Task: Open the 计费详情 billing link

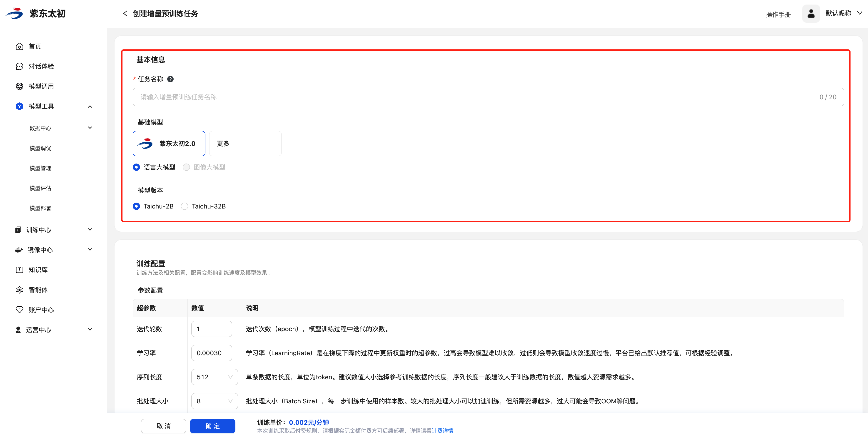Action: [x=442, y=431]
